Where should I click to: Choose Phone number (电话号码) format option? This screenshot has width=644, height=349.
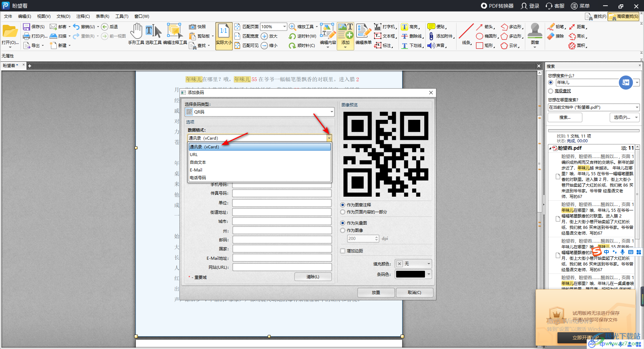click(x=260, y=178)
